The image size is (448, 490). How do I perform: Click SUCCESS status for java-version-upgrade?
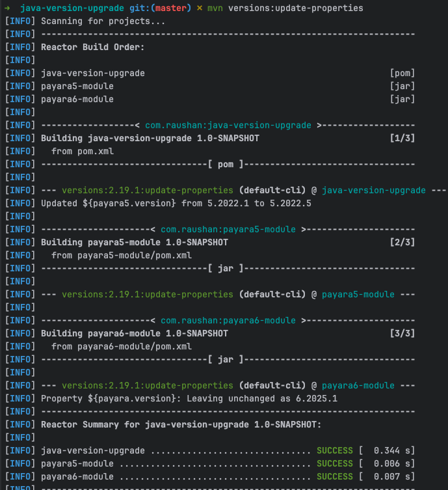335,450
